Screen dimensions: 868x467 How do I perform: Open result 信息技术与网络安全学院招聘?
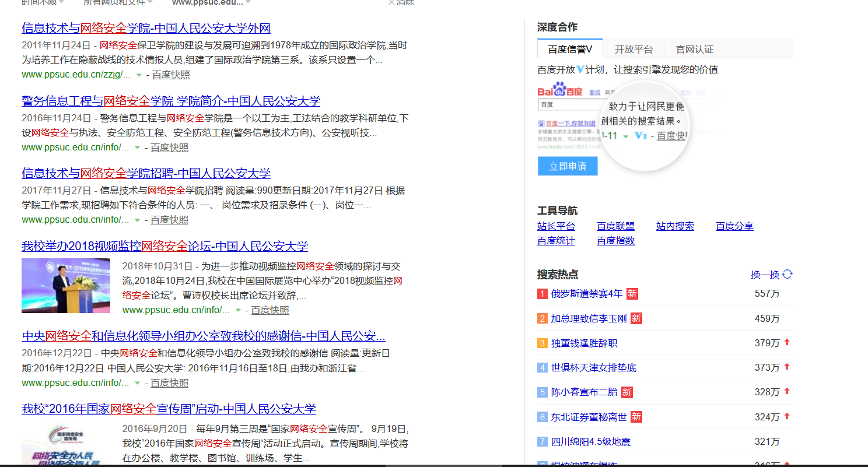pyautogui.click(x=146, y=173)
